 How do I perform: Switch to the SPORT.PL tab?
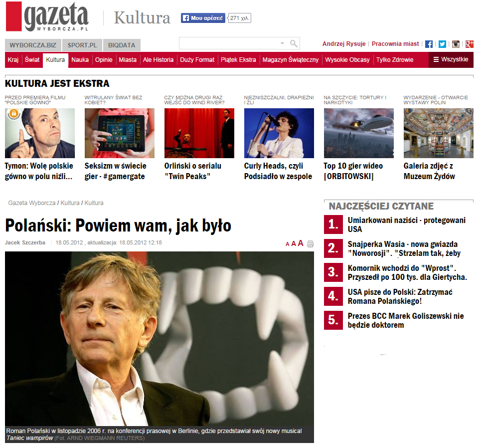82,45
